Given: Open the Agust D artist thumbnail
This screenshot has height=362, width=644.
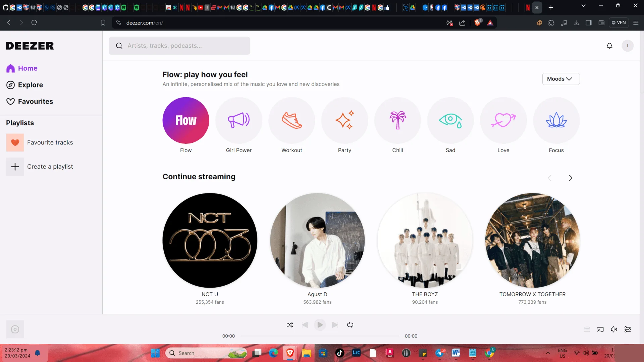Looking at the screenshot, I should pos(317,240).
